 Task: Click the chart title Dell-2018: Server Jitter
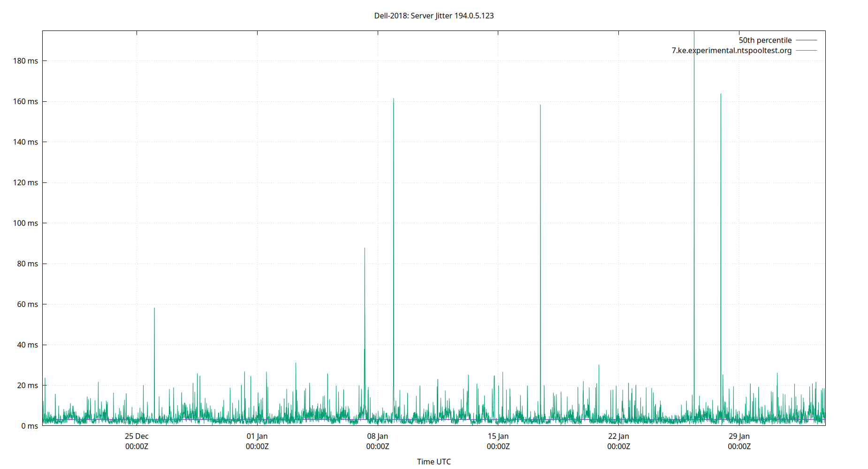pyautogui.click(x=433, y=15)
